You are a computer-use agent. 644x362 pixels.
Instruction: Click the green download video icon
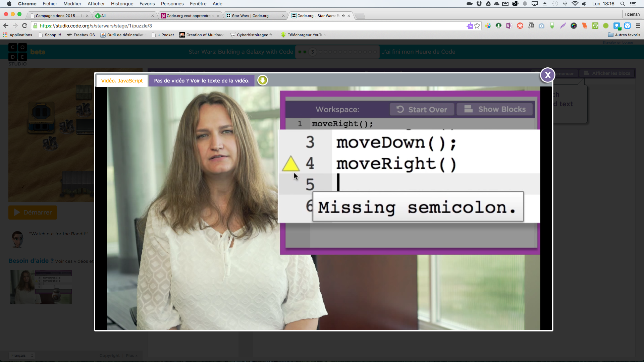[262, 80]
